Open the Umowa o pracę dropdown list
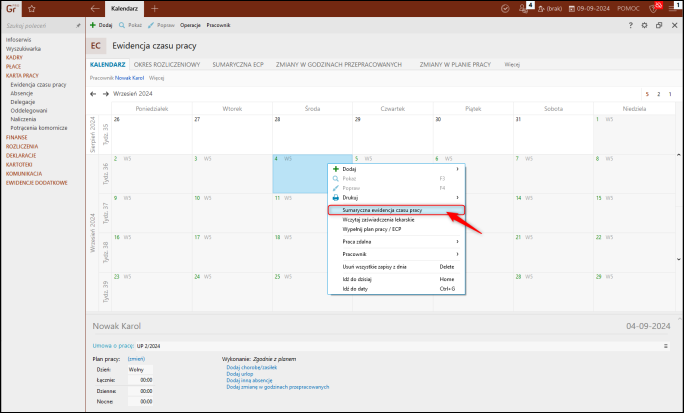The width and height of the screenshot is (684, 413). pyautogui.click(x=665, y=345)
